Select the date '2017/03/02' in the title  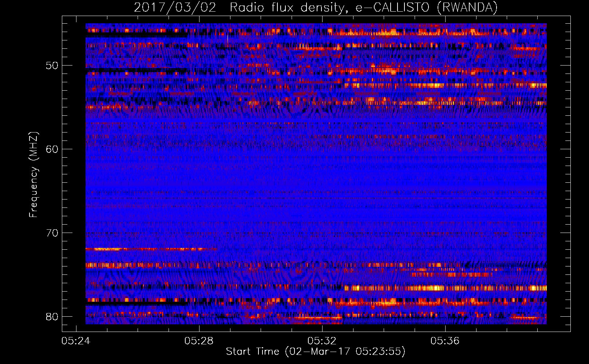pyautogui.click(x=175, y=8)
